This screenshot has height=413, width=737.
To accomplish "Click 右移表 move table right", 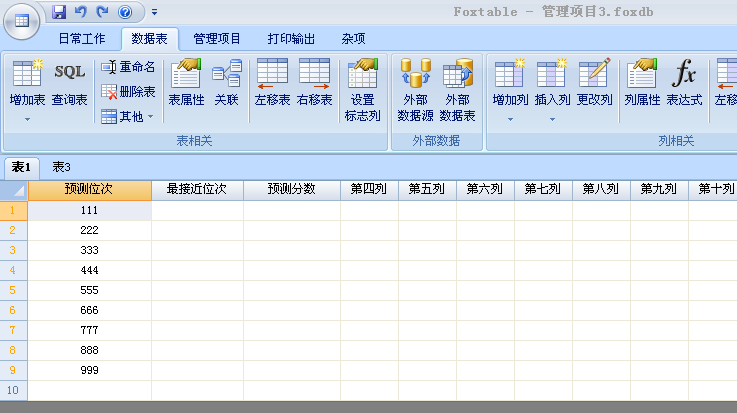I will click(314, 82).
